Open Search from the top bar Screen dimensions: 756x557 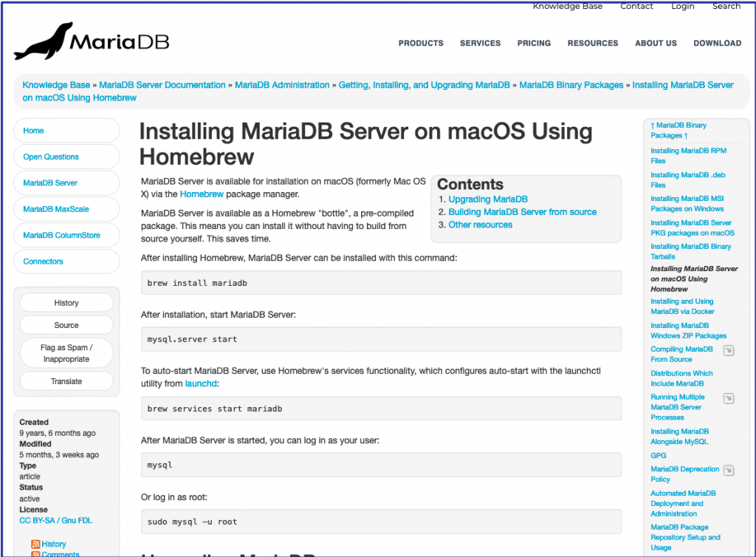tap(726, 6)
